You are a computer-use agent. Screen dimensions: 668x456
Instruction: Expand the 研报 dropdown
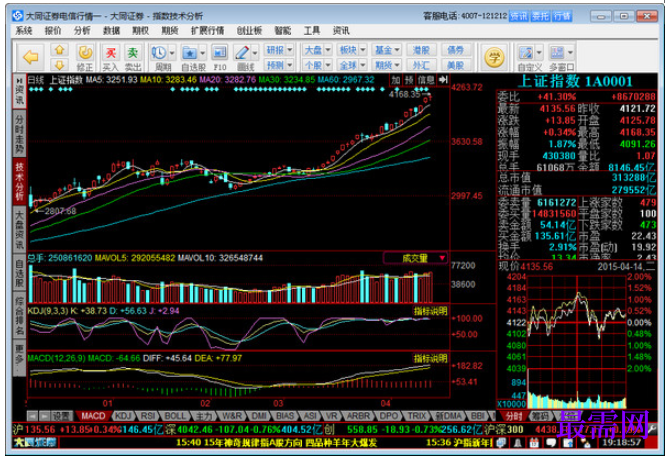point(290,50)
